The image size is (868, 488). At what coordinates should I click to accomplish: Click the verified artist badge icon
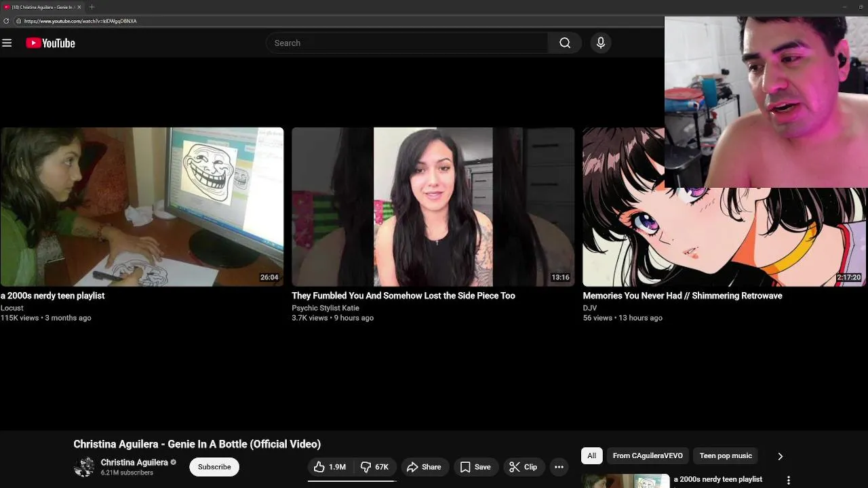pyautogui.click(x=174, y=462)
